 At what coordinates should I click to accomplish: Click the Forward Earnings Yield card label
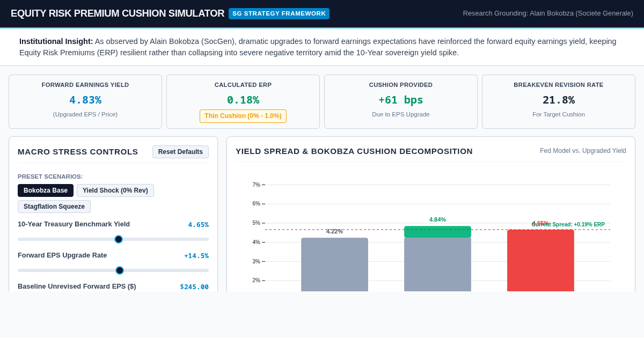tap(85, 85)
